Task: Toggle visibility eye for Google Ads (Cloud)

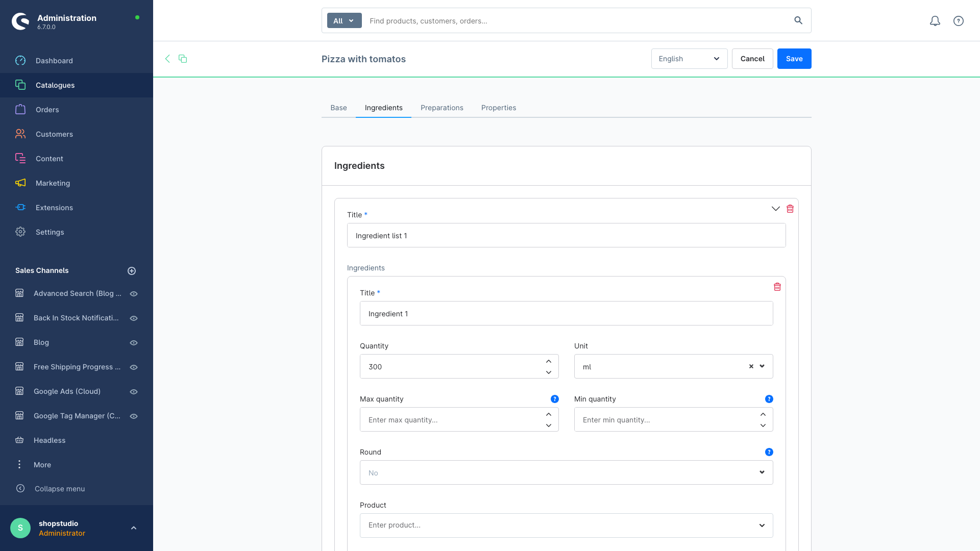Action: pyautogui.click(x=134, y=392)
